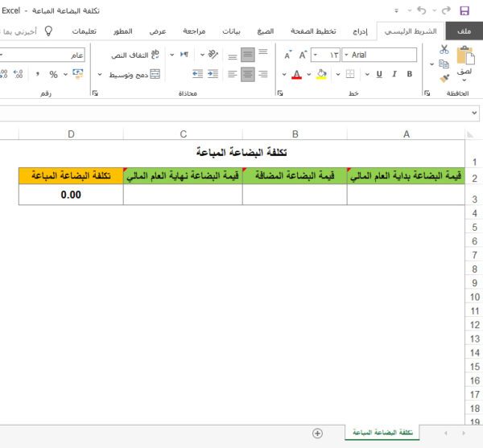Image resolution: width=483 pixels, height=448 pixels.
Task: Toggle Bold formatting
Action: click(410, 74)
